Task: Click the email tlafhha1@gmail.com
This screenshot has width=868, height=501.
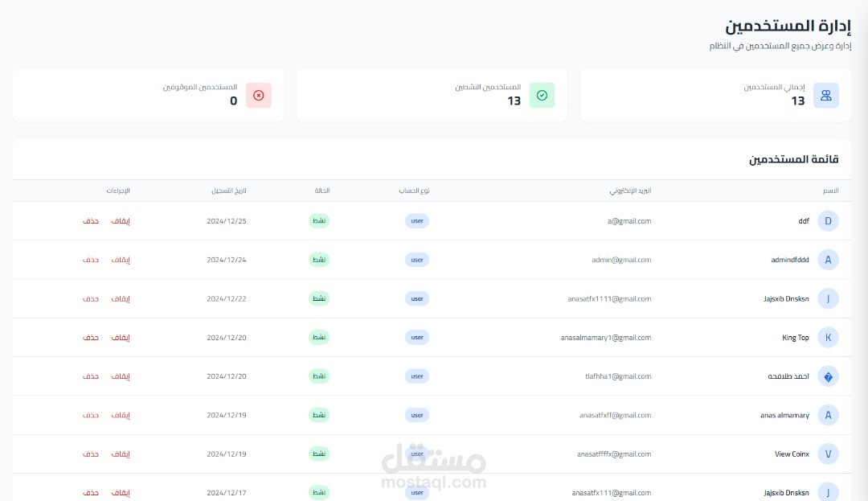Action: 618,376
